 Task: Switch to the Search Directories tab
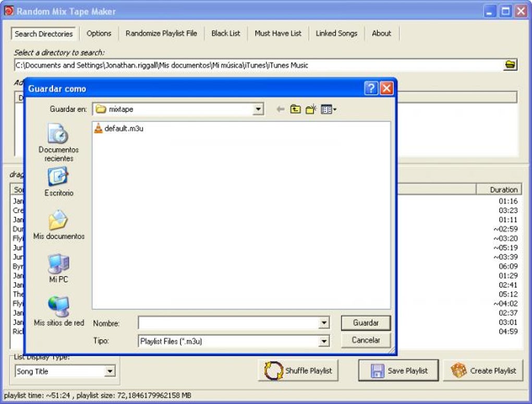[43, 34]
